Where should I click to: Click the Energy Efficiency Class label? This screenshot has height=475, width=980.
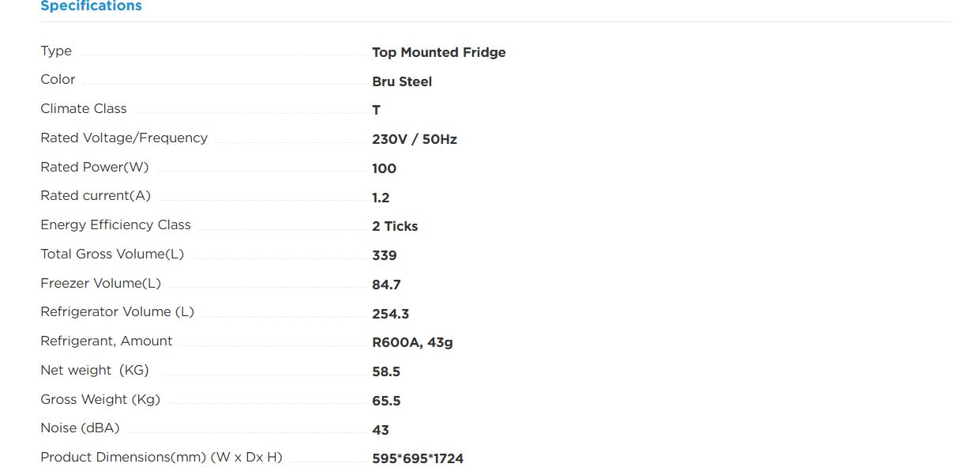coord(116,225)
